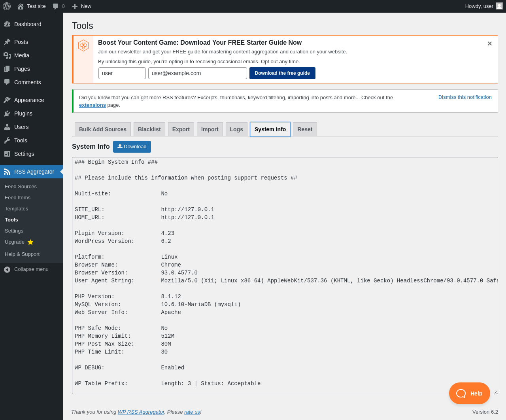
Task: Click the RSS Aggregator feed icon
Action: tap(7, 172)
